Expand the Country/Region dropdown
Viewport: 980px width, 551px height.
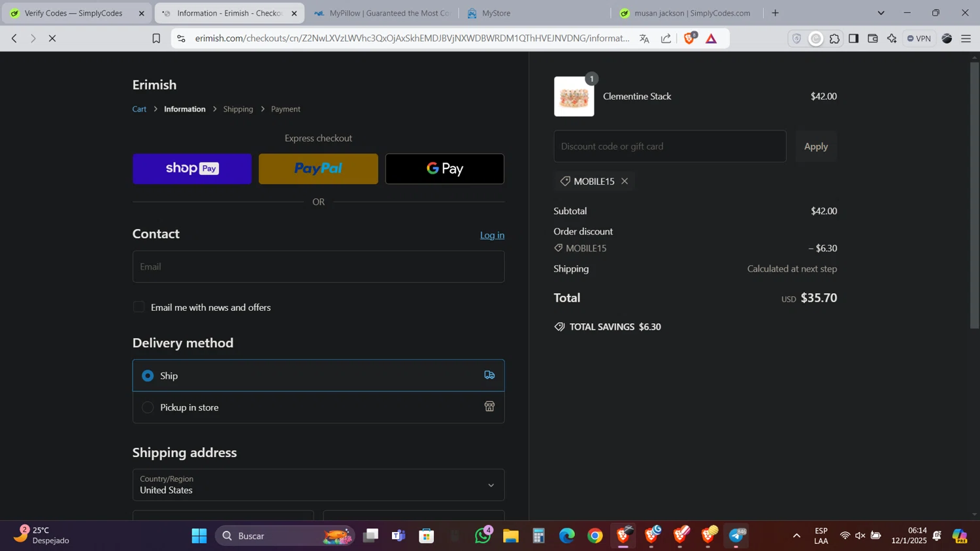tap(318, 484)
